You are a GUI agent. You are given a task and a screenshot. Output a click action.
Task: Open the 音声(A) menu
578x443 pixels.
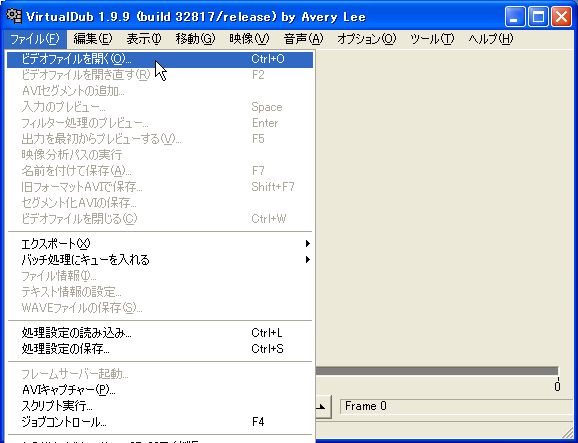click(x=303, y=39)
